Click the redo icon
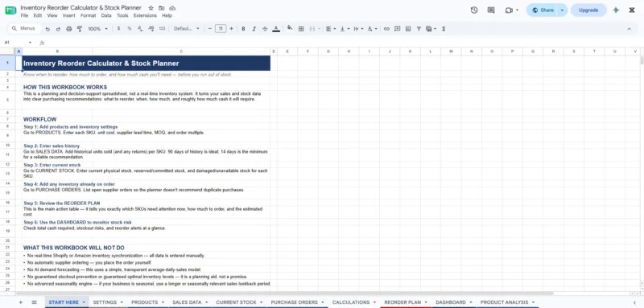 pos(58,29)
